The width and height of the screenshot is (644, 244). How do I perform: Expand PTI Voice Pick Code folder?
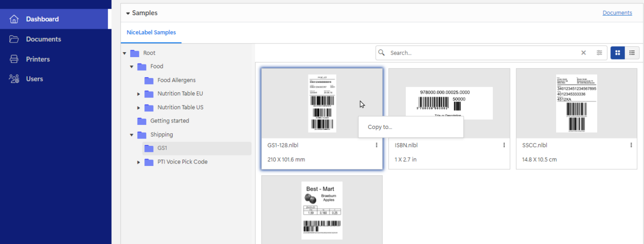[139, 162]
